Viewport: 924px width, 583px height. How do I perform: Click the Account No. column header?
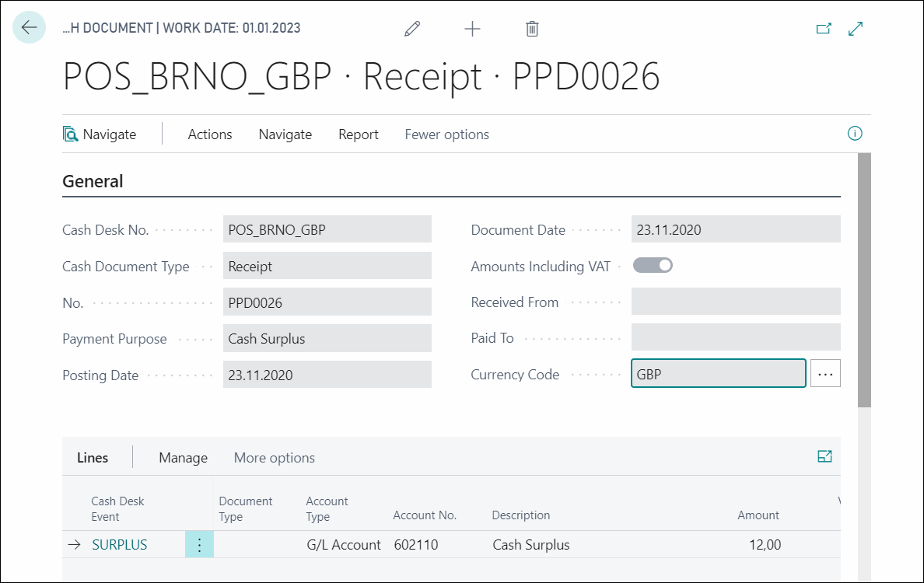(425, 515)
